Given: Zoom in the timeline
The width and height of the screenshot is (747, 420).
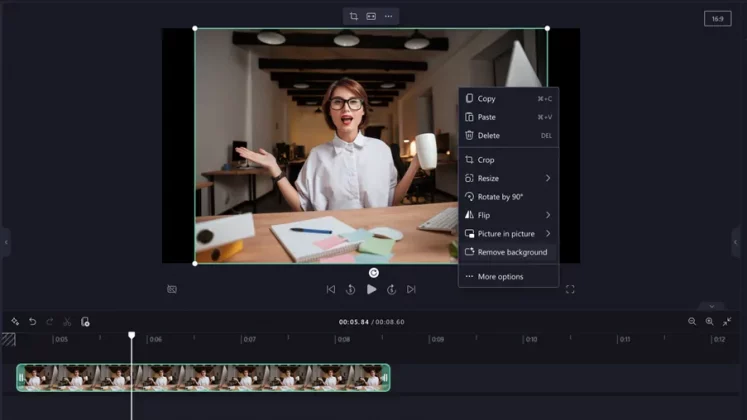Looking at the screenshot, I should [709, 322].
